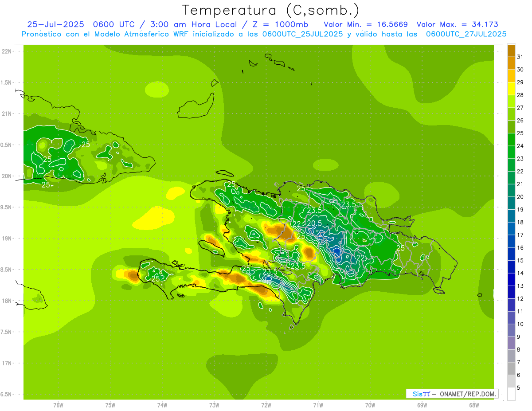Viewport: 532px width, 411px height.
Task: Select the color swatch between 30 and 31
Action: click(511, 63)
